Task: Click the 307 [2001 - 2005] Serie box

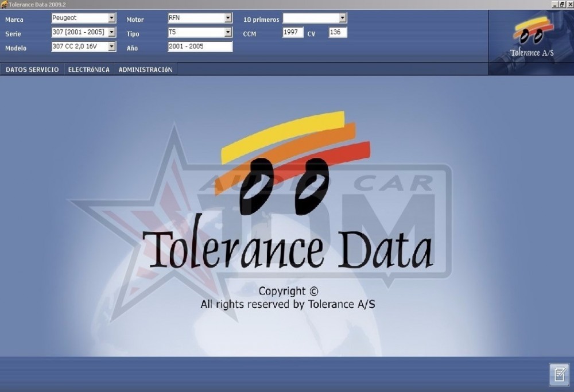Action: 83,32
